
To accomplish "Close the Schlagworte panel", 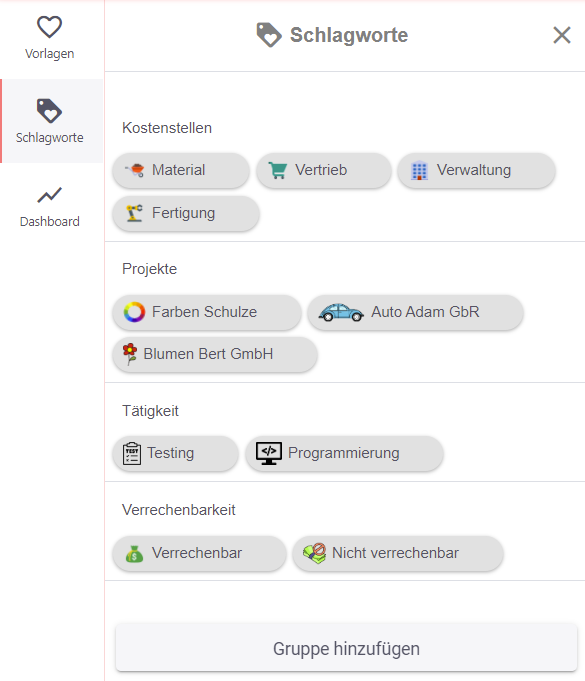I will point(562,35).
